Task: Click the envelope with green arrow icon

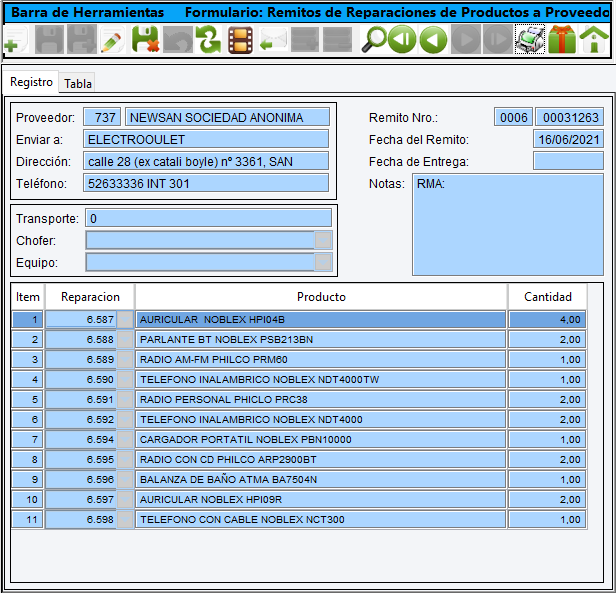Action: (273, 40)
